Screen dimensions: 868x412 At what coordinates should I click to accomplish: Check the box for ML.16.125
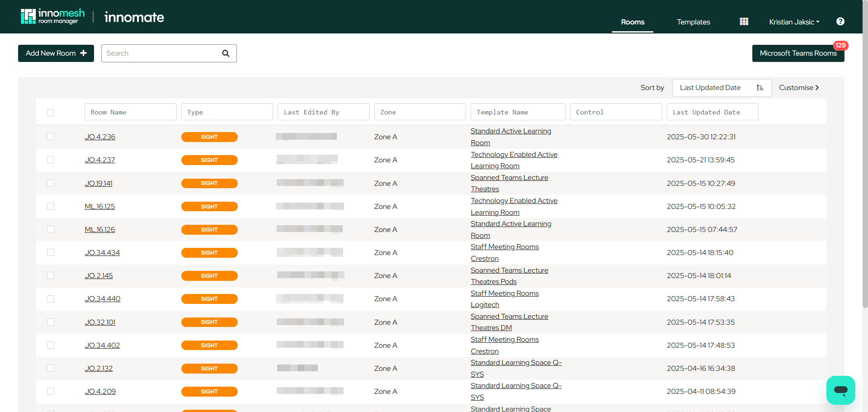click(51, 206)
